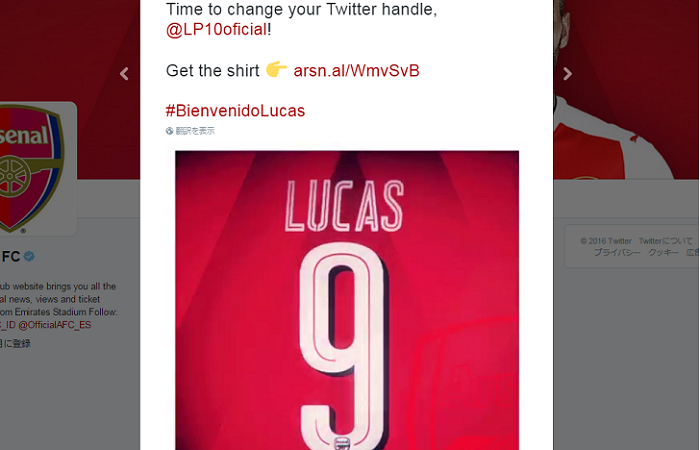The width and height of the screenshot is (700, 450).
Task: Show the translation via 翻訳を表示
Action: [195, 131]
